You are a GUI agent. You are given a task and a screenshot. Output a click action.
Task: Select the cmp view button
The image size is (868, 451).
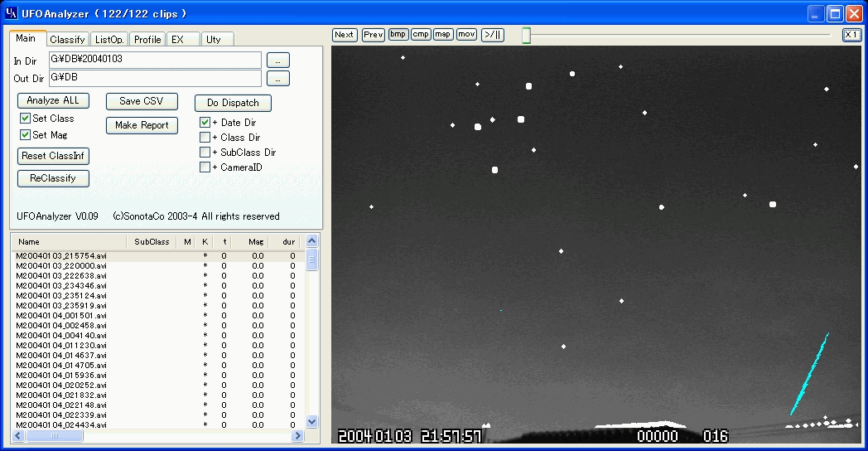tap(421, 35)
